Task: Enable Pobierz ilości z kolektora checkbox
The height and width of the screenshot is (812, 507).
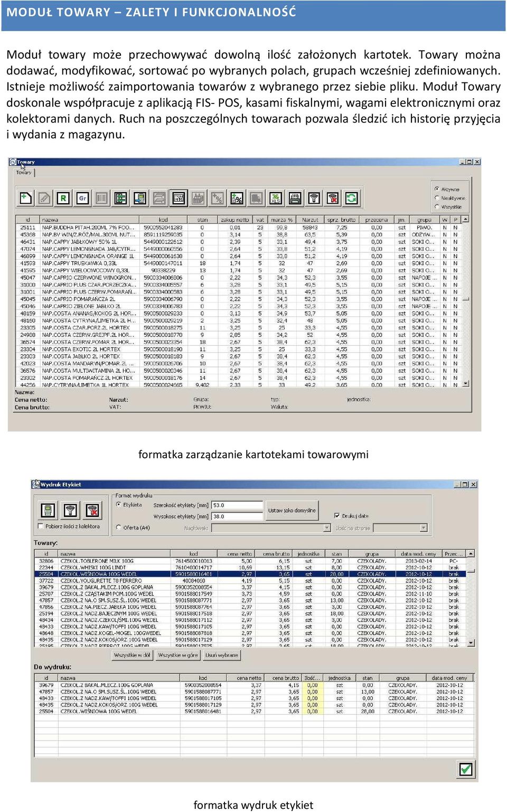Action: pyautogui.click(x=69, y=526)
